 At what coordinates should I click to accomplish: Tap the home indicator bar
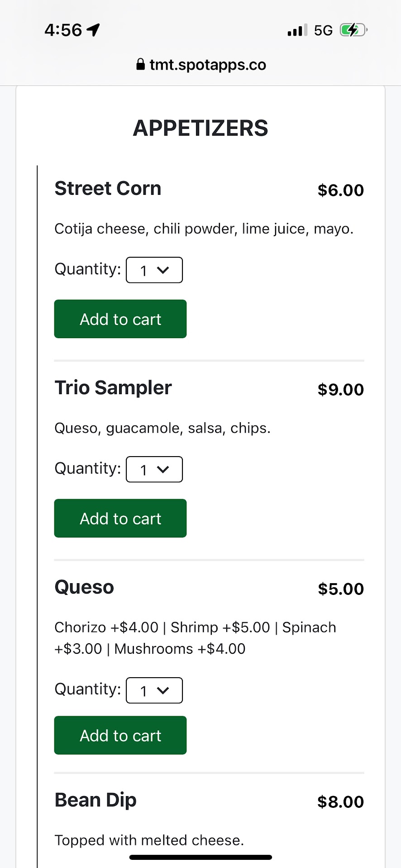(200, 857)
